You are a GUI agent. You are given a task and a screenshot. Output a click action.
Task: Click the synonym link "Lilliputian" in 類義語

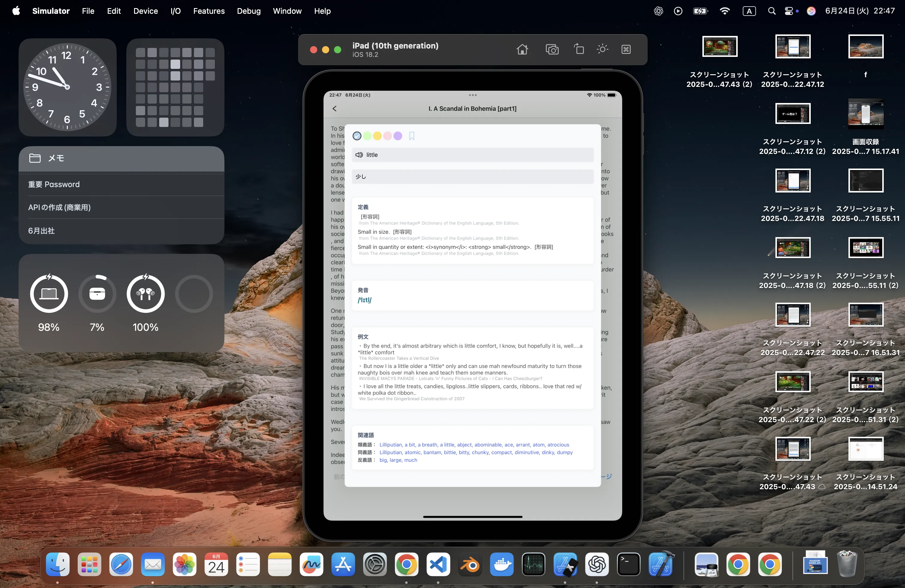(391, 445)
